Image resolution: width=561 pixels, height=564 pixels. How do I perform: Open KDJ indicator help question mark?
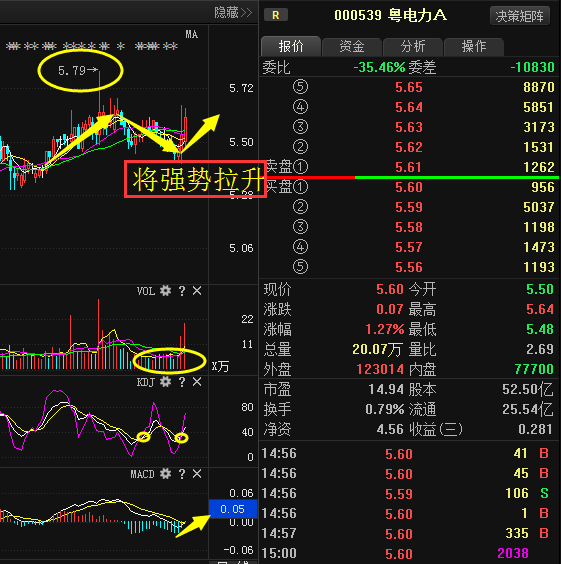[x=182, y=382]
